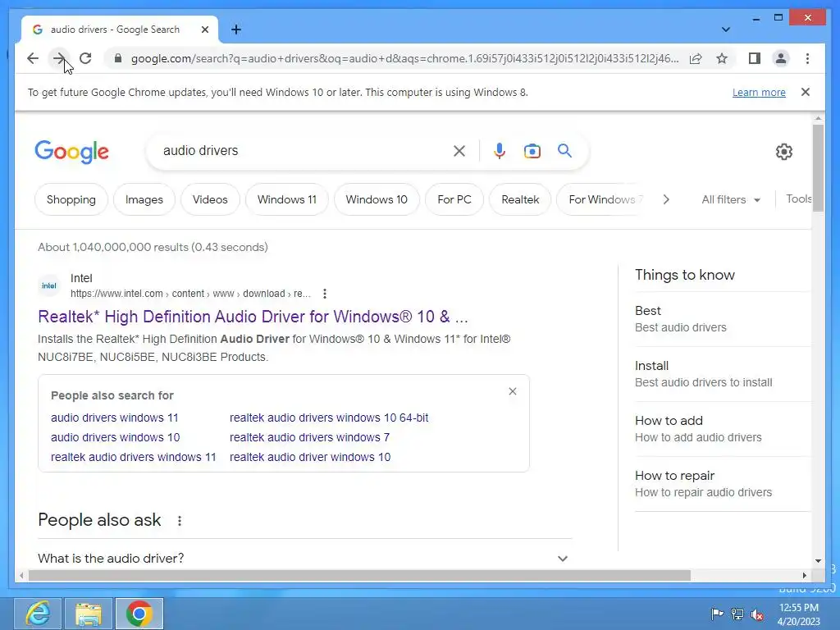Click the Google logo
The image size is (840, 630).
pyautogui.click(x=72, y=152)
